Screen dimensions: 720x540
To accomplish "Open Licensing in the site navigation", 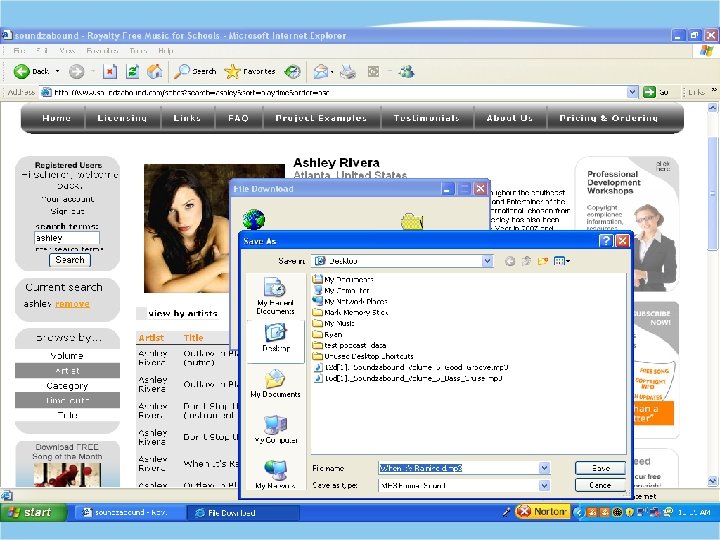I will (122, 118).
